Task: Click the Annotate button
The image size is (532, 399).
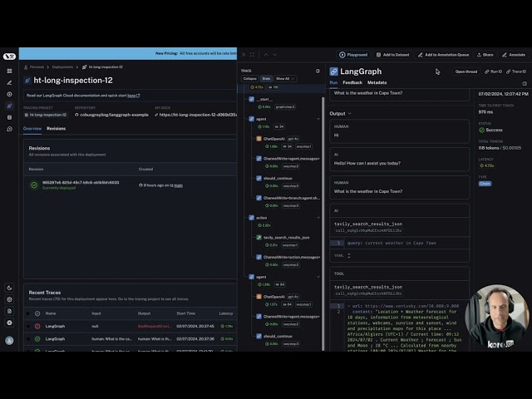Action: [514, 55]
